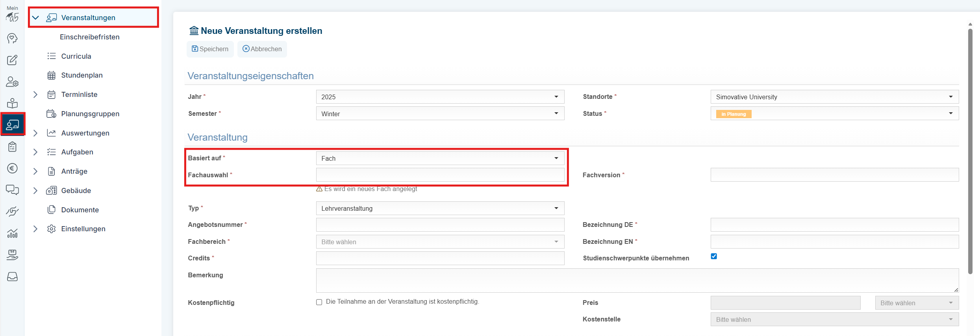Viewport: 980px width, 336px height.
Task: Select Einschreibefristen in the navigation menu
Action: coord(89,37)
